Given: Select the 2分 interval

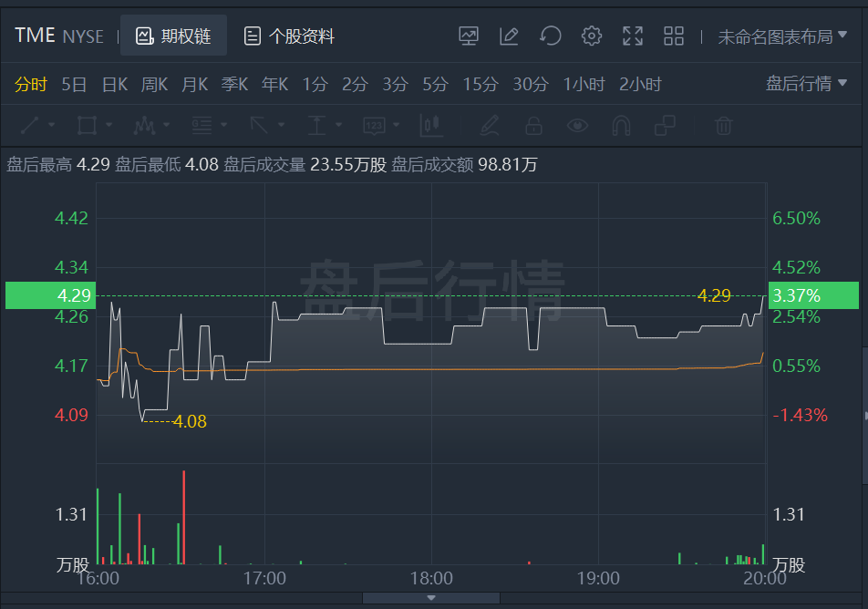Looking at the screenshot, I should pos(355,84).
